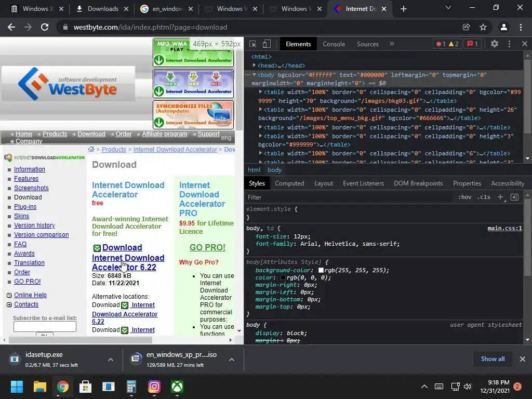Open Chrome's three-dot menu

521,27
